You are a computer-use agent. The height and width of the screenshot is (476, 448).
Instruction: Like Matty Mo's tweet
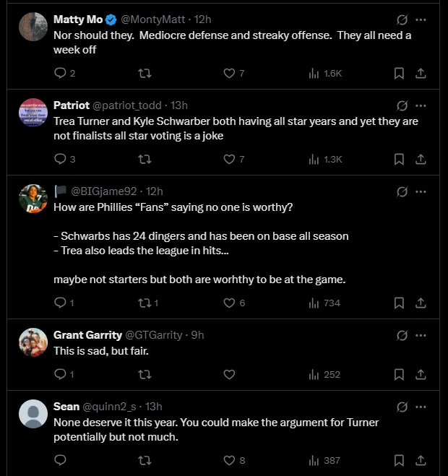pyautogui.click(x=230, y=73)
